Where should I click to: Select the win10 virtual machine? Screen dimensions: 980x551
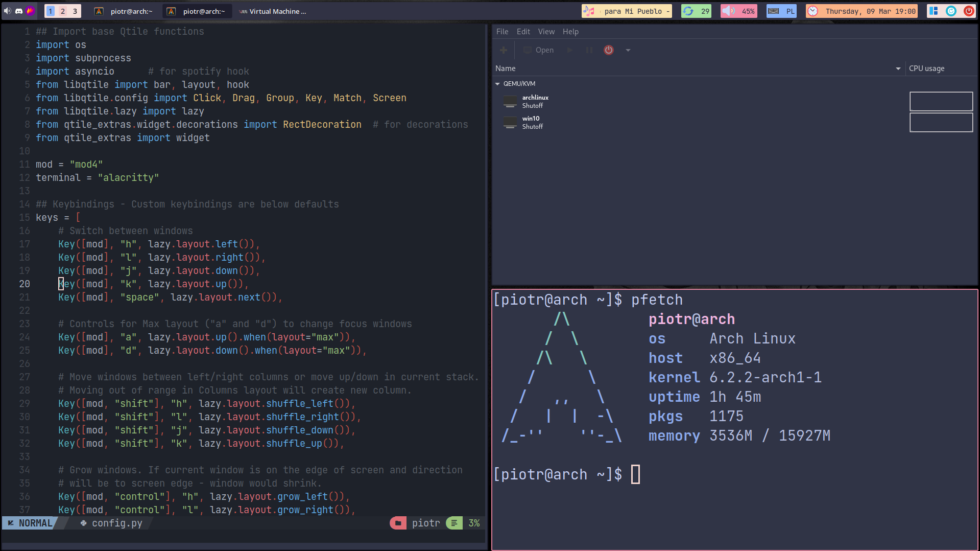pos(735,122)
